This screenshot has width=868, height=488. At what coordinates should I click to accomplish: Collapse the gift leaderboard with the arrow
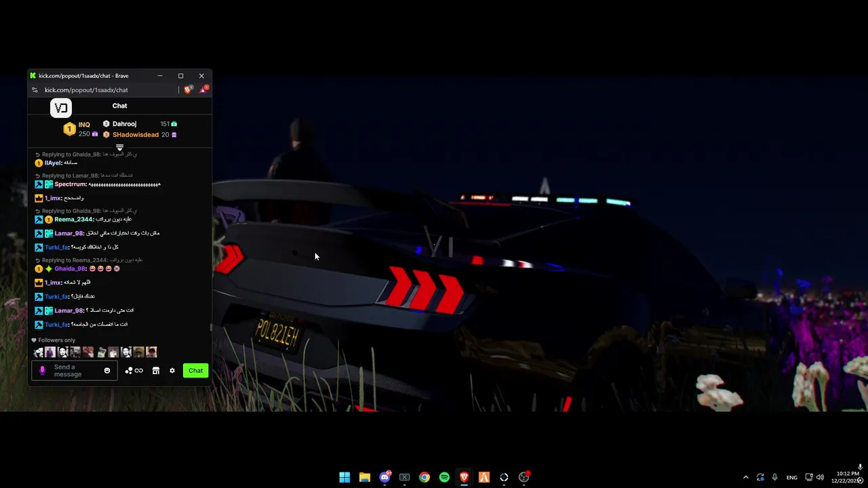[x=119, y=147]
